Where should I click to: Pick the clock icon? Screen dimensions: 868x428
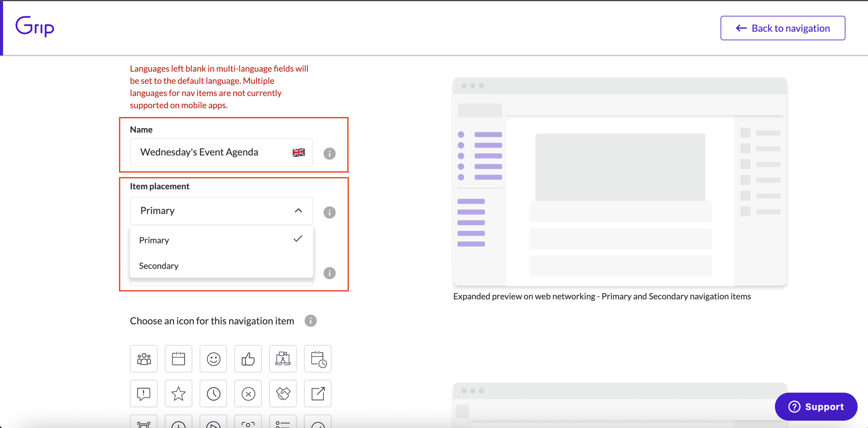click(x=213, y=394)
